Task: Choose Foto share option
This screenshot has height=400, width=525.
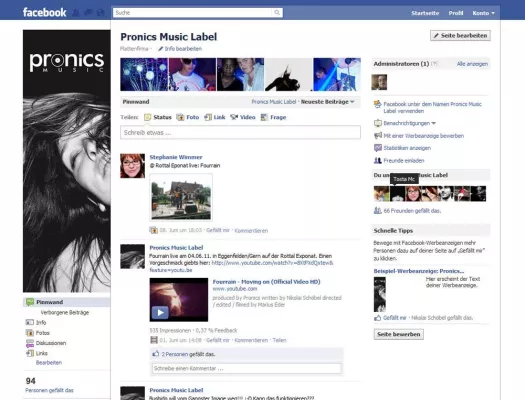Action: click(x=188, y=117)
